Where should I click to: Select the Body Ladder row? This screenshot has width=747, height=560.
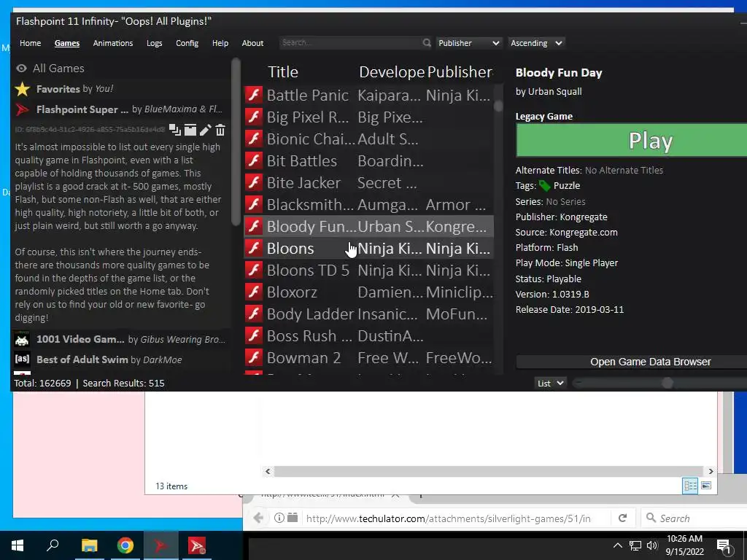(x=368, y=314)
